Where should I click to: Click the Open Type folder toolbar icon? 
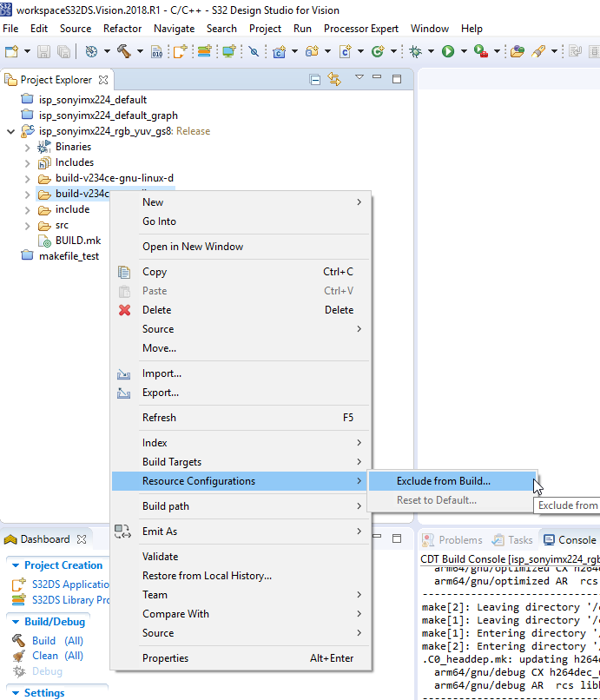[x=517, y=51]
